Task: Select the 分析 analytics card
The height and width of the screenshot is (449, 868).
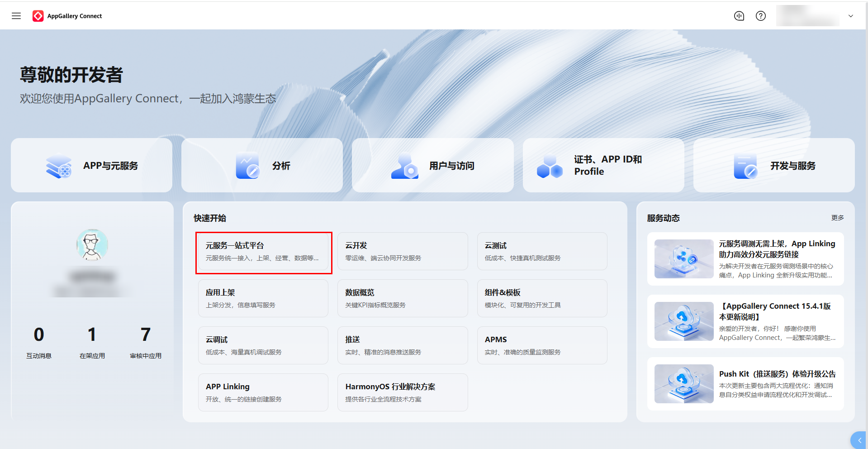Action: coord(261,165)
